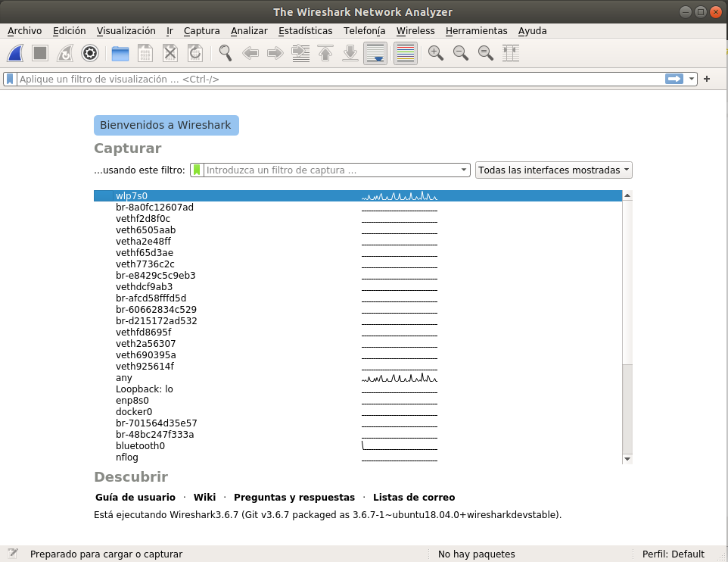Viewport: 728px width, 562px height.
Task: Toggle packet list colorization
Action: point(406,53)
